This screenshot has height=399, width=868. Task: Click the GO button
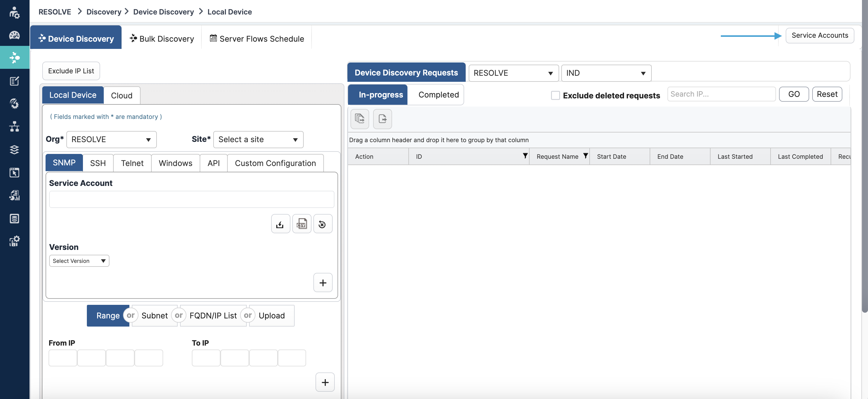[794, 94]
